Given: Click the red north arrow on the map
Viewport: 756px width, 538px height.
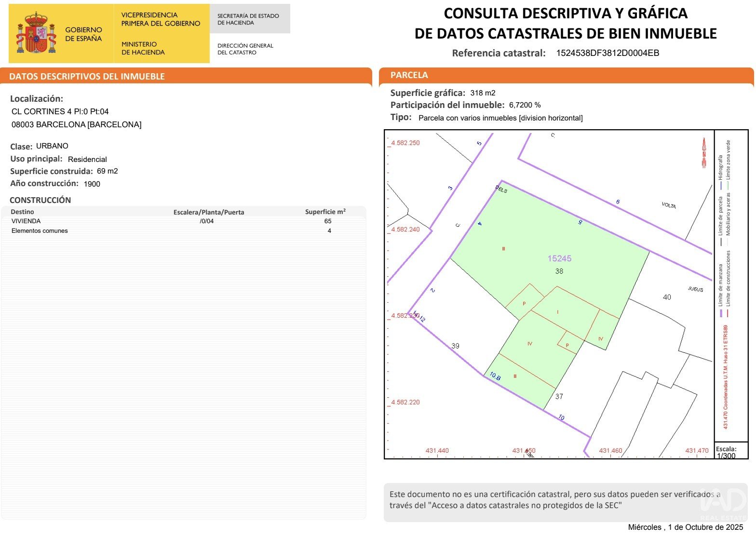Looking at the screenshot, I should click(x=704, y=152).
